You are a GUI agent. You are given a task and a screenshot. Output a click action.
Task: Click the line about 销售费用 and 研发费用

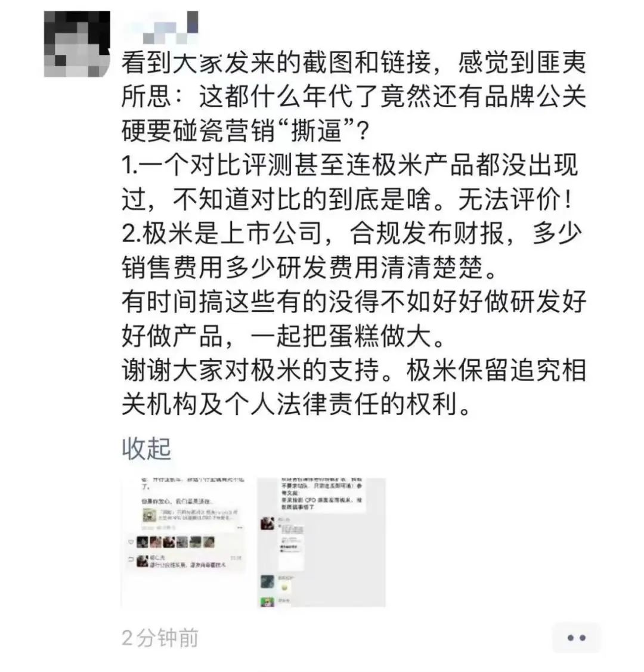[309, 268]
